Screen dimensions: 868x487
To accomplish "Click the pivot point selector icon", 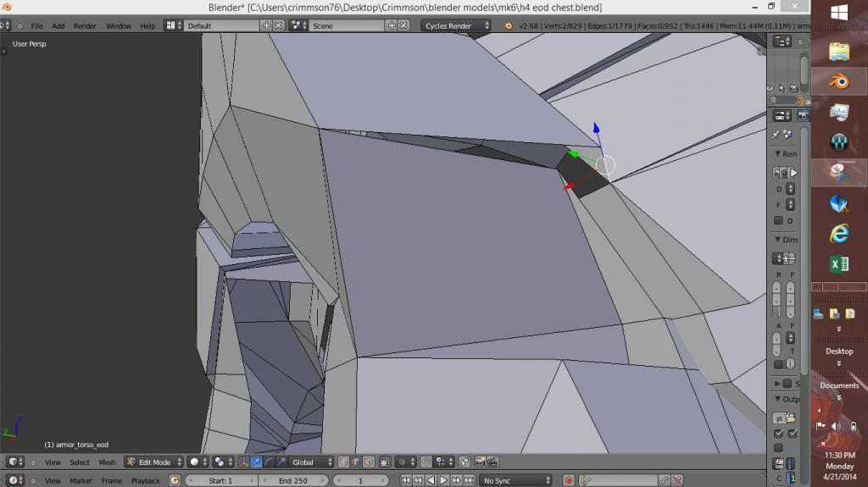I will pos(222,462).
